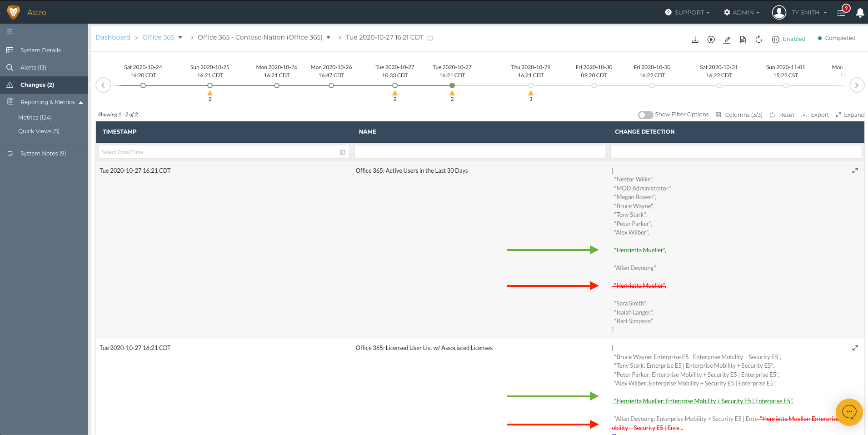
Task: Select the Sun 2020-11-01 15:22 timeline point
Action: point(786,85)
